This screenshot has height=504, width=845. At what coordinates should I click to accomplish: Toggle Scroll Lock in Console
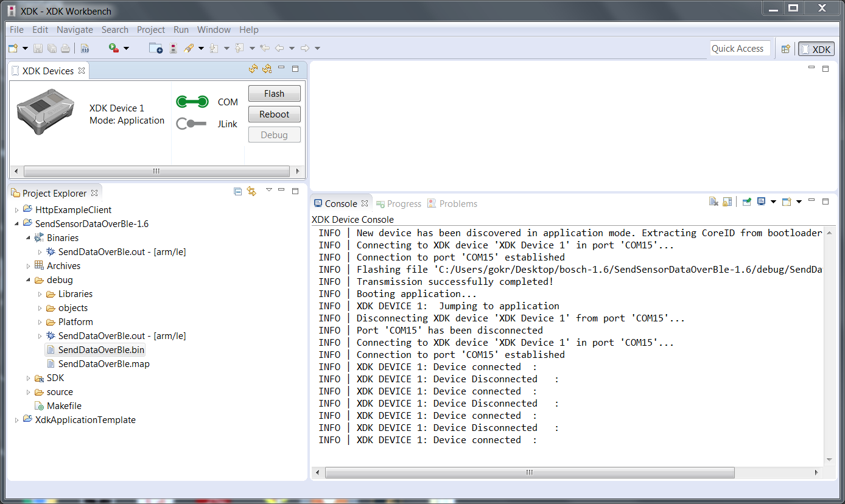727,201
